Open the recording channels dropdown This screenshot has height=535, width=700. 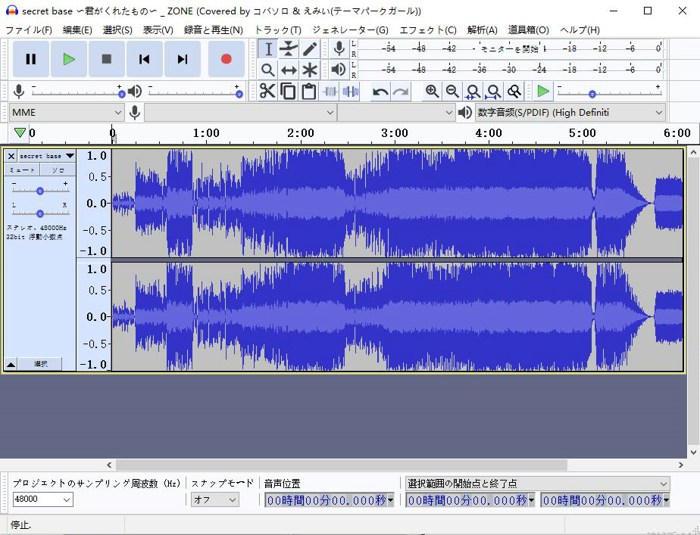click(396, 113)
